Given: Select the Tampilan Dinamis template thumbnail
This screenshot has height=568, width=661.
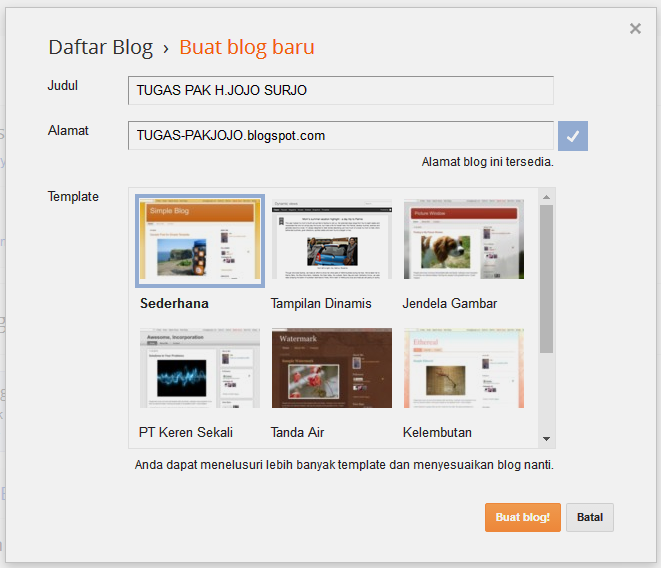Looking at the screenshot, I should pos(332,239).
